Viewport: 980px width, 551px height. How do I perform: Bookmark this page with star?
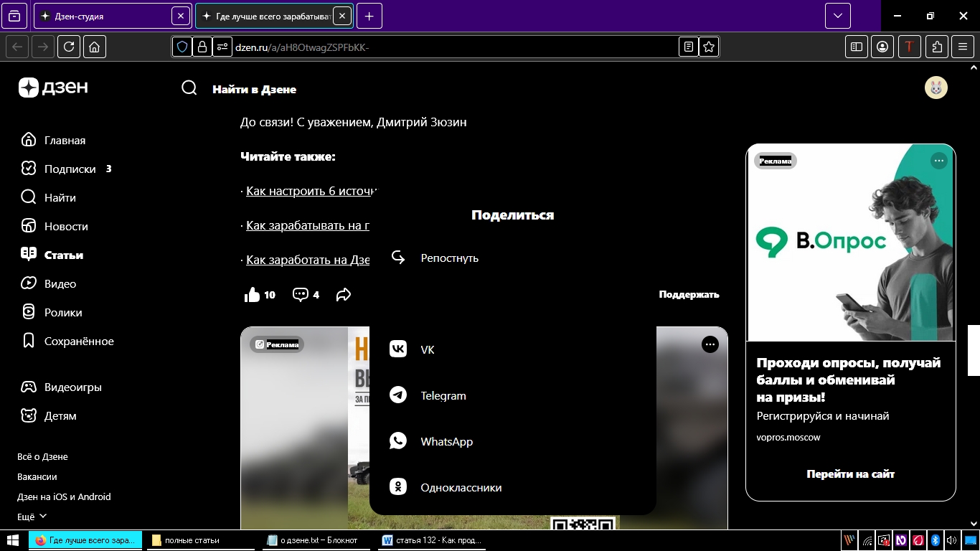point(709,47)
